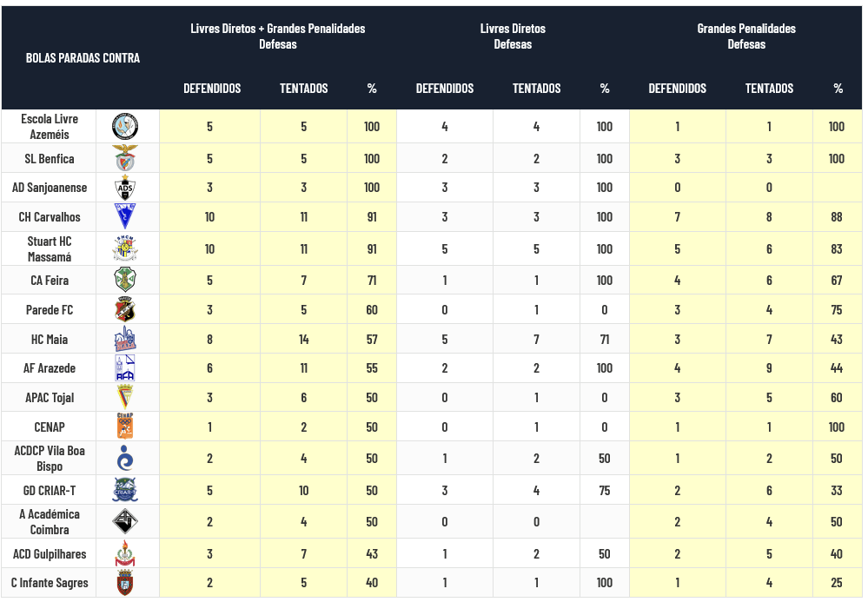
Task: Sort by first DEFENDIDOS column header
Action: point(212,88)
